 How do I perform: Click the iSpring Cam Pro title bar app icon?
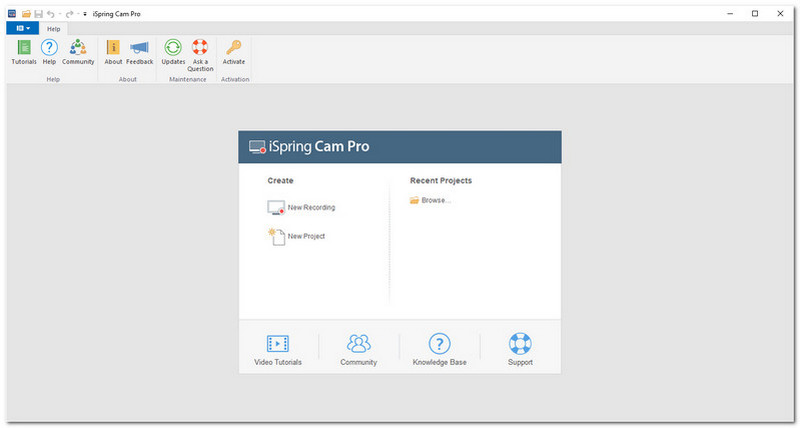[12, 14]
